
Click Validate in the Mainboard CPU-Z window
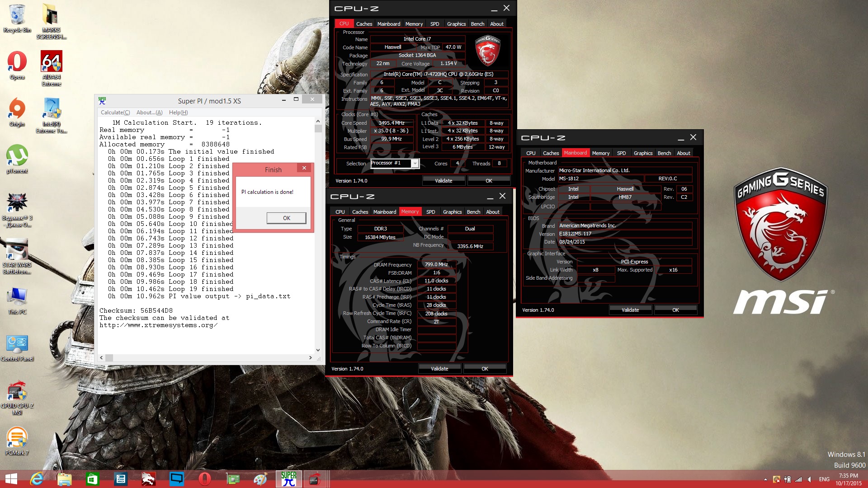(x=630, y=310)
